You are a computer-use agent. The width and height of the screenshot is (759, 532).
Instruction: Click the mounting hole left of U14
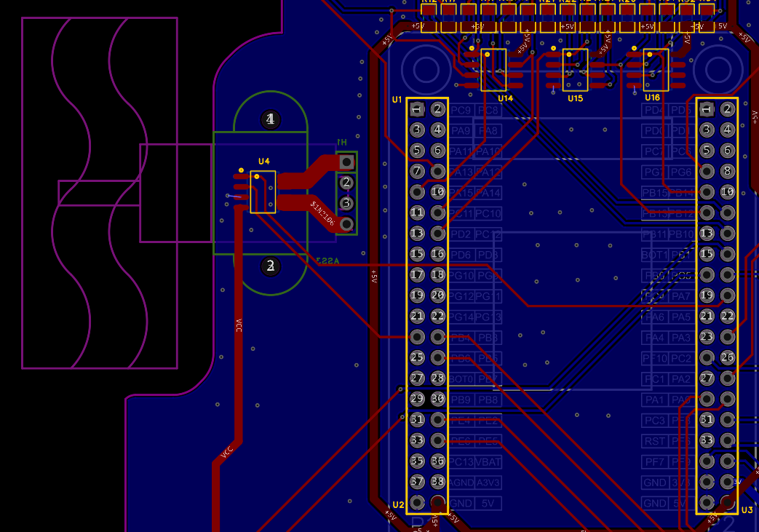point(425,70)
